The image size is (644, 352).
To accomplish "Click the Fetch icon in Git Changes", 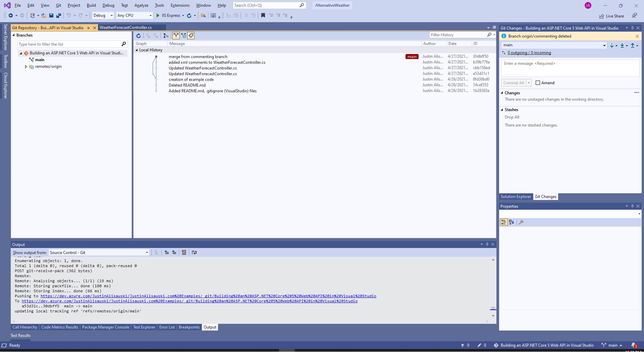I will click(x=612, y=45).
